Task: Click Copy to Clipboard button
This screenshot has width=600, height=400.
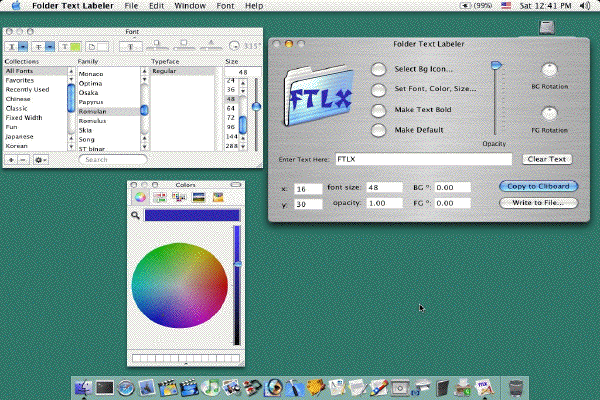Action: click(538, 186)
